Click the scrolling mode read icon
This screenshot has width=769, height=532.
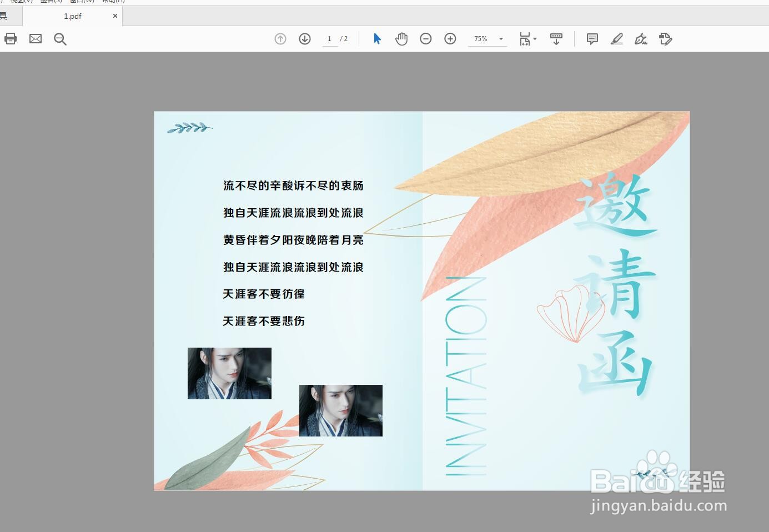point(556,39)
